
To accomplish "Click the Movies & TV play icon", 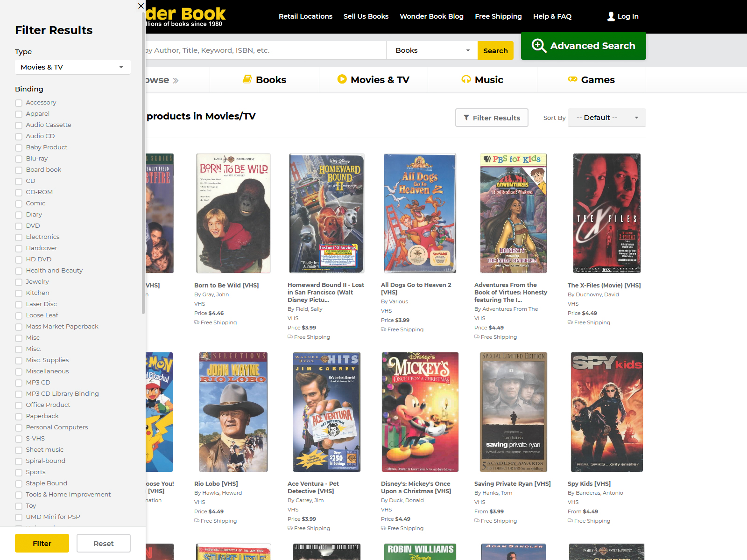I will tap(342, 79).
